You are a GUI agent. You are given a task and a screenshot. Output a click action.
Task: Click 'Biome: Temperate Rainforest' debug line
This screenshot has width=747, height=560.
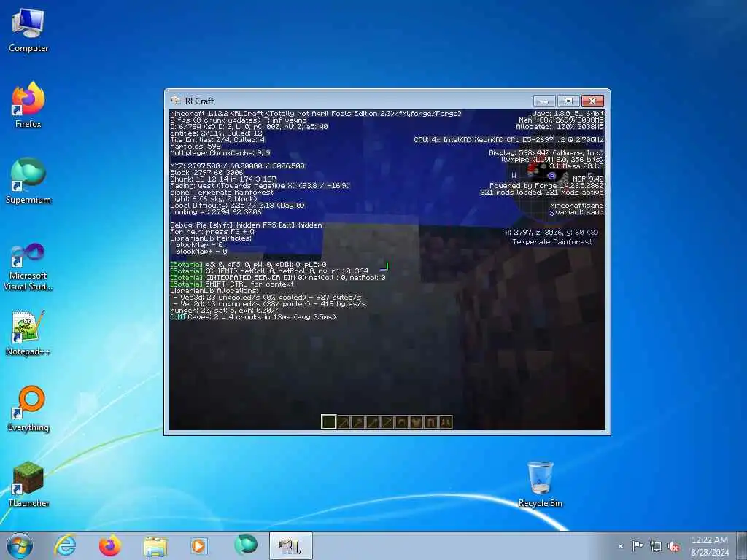[x=222, y=192]
